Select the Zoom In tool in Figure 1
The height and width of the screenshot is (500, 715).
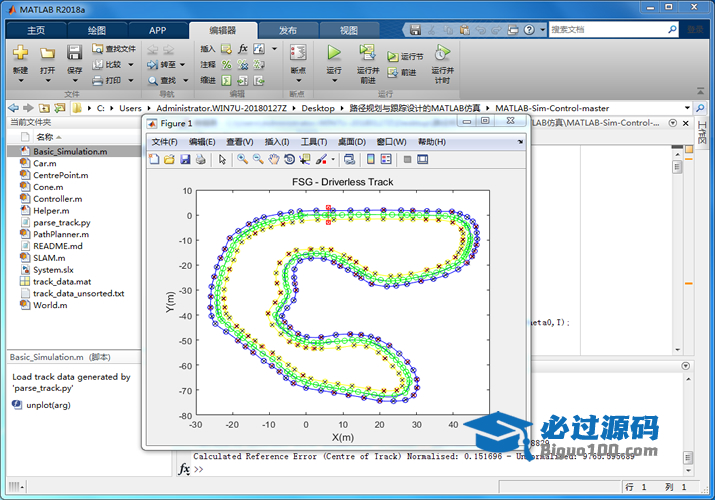pyautogui.click(x=242, y=159)
